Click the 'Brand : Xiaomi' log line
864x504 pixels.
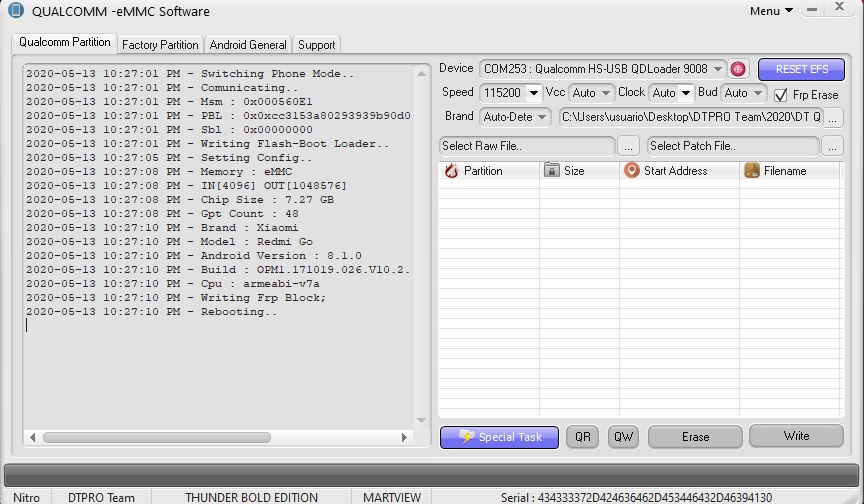click(162, 227)
